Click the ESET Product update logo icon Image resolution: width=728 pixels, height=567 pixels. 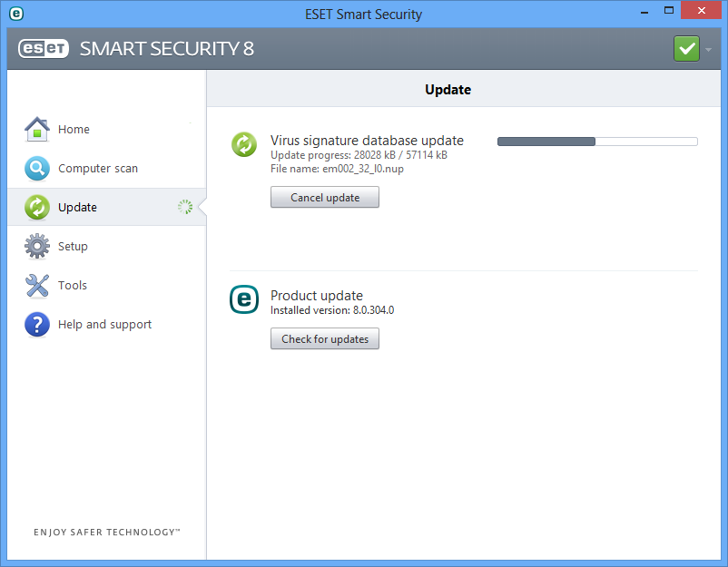click(x=244, y=300)
